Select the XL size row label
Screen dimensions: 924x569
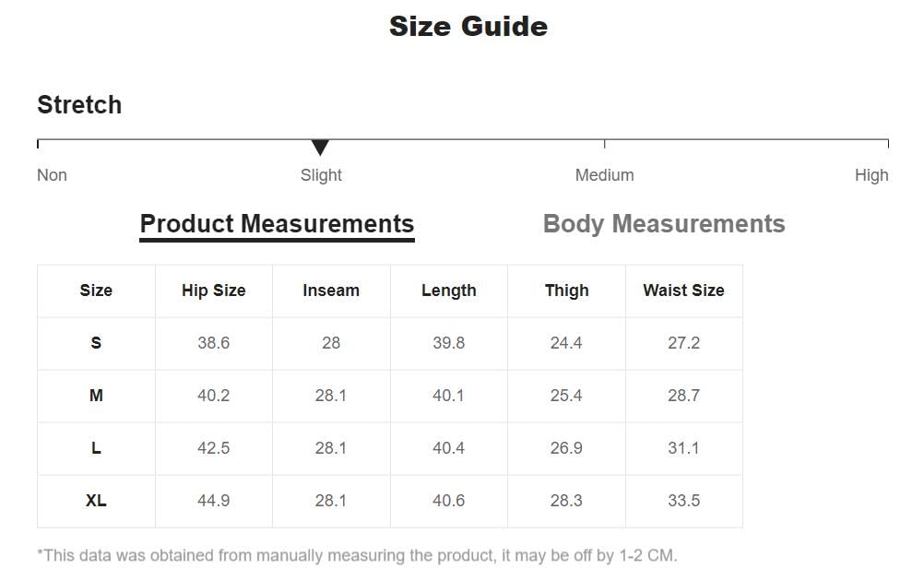click(x=96, y=501)
